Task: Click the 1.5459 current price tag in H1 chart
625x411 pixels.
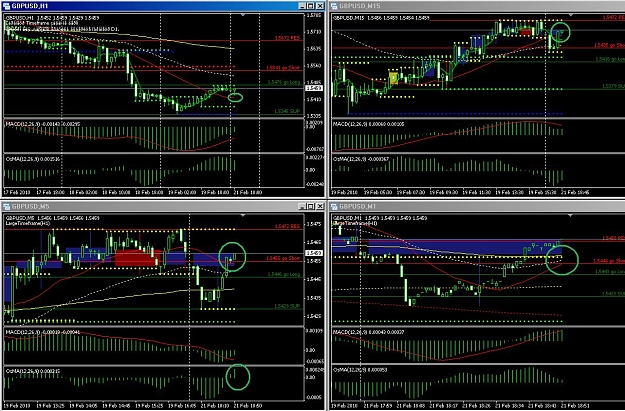Action: 314,88
